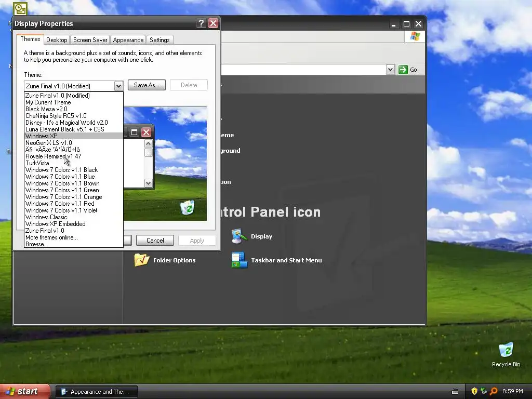This screenshot has height=399, width=532.
Task: Click the magnifier tray icon
Action: [x=494, y=391]
